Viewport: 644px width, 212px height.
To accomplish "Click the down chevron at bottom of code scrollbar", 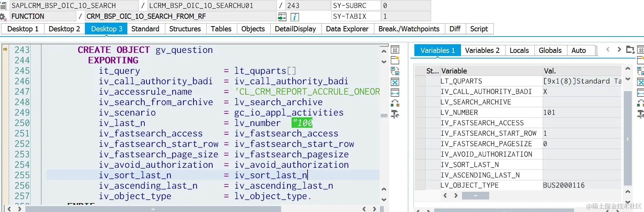I will click(x=384, y=200).
